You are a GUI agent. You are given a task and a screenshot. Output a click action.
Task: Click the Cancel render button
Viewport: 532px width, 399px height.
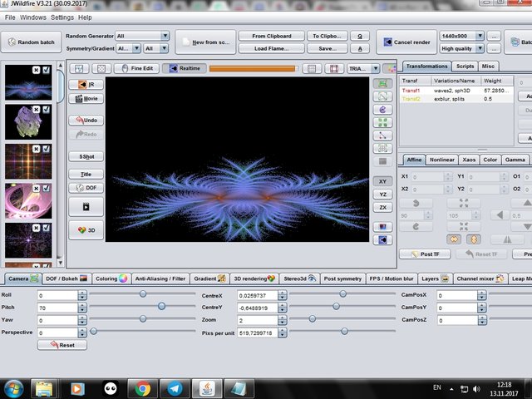tap(406, 42)
